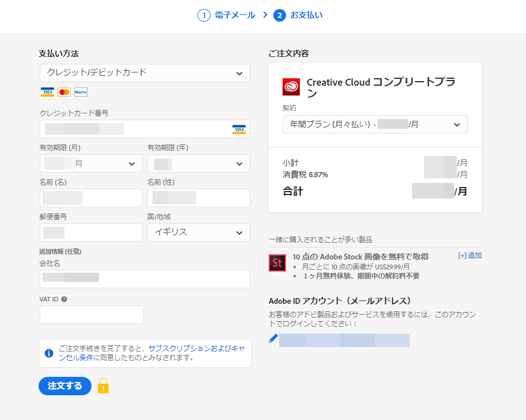Click the 名前 (姓) last name field
The width and height of the screenshot is (526, 420).
point(199,198)
